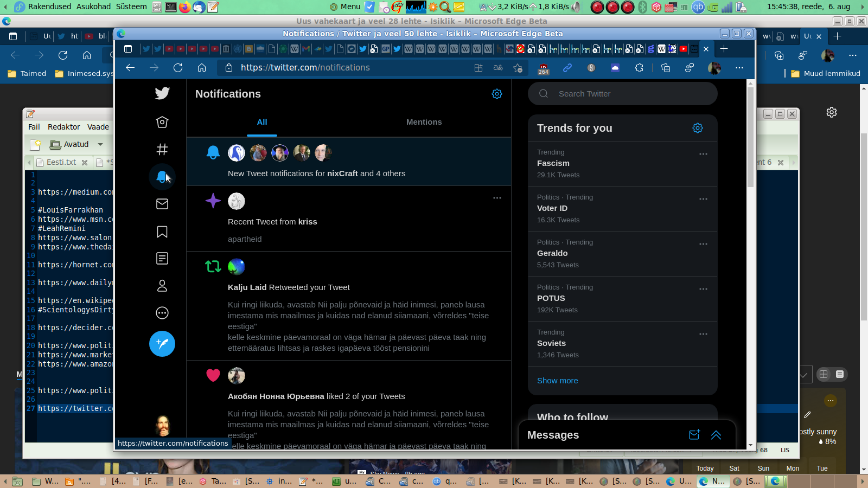Expand the Avatud dropdown arrow in editor
This screenshot has height=488, width=868.
(x=100, y=144)
